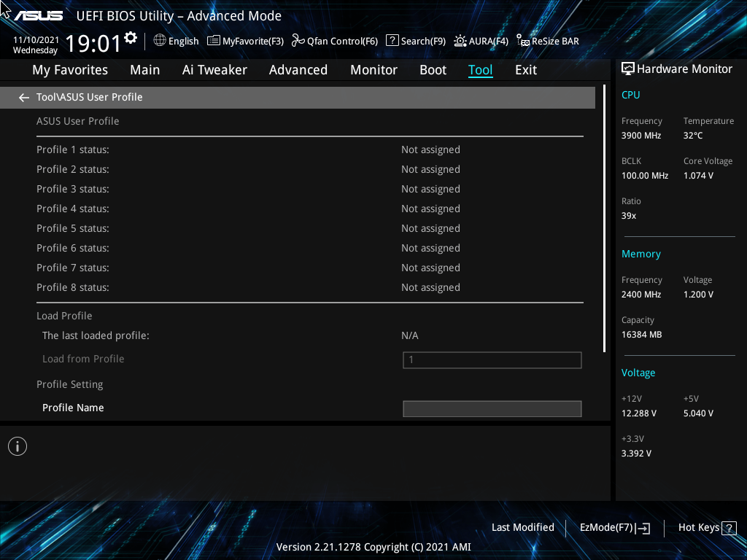
Task: Click the Load Profile heading
Action: pos(64,316)
